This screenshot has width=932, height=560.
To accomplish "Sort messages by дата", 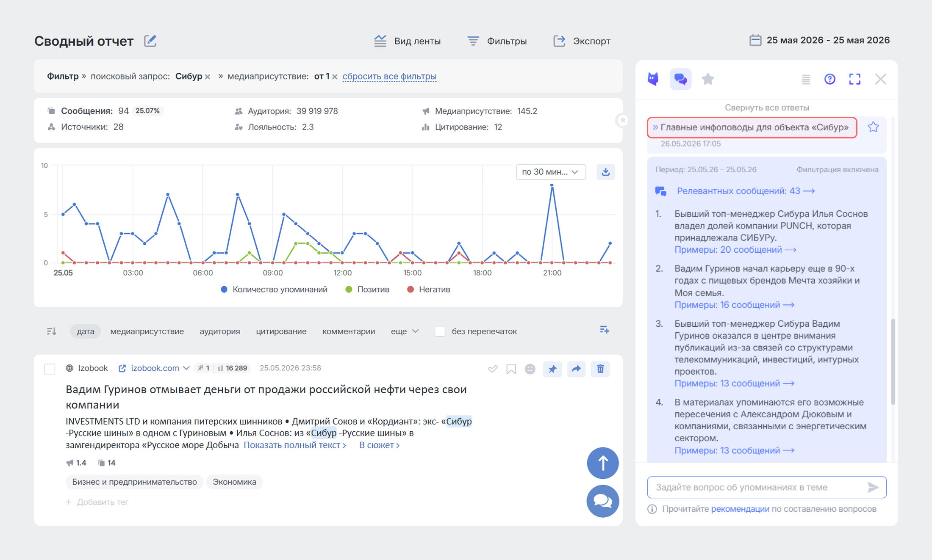I will [86, 331].
